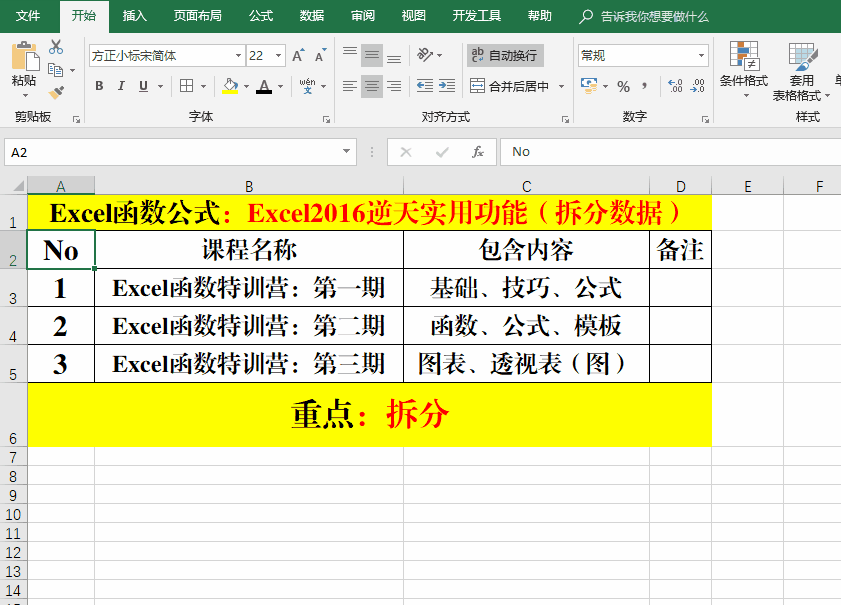Click the Format Painter brush icon
Screen dimensions: 841x605
coord(56,93)
